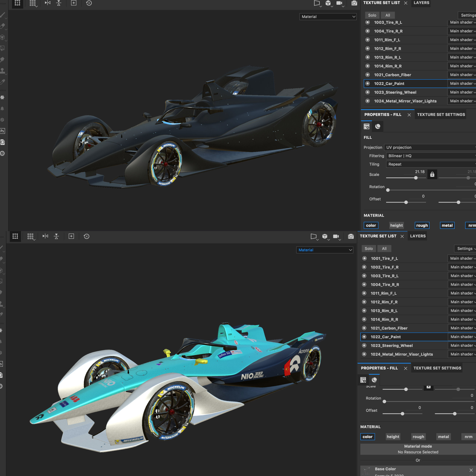
Task: Close the Base Color resource with X
Action: pyautogui.click(x=471, y=470)
